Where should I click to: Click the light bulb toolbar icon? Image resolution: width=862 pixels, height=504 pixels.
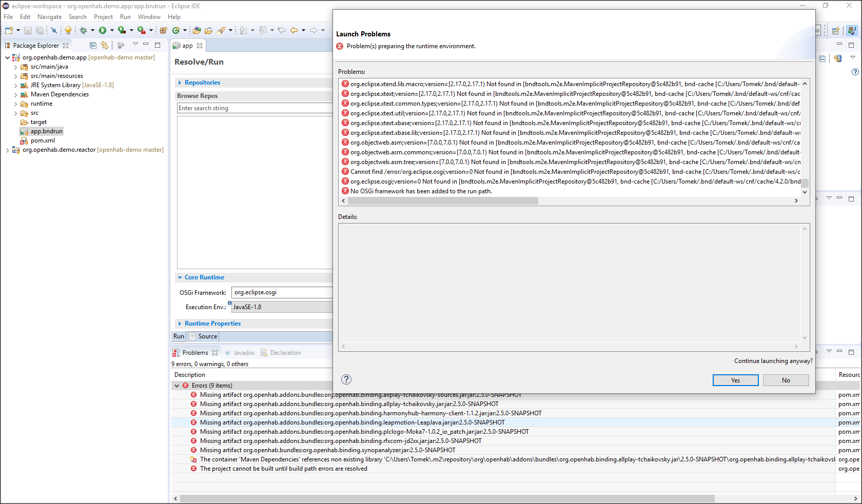(68, 31)
